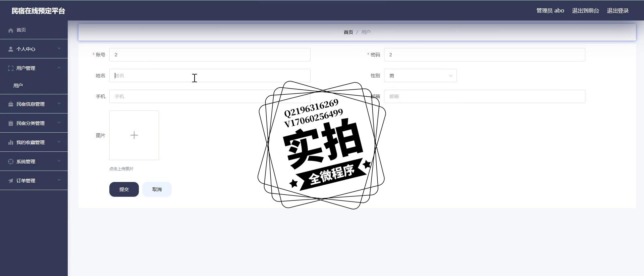Open the 系统管理 menu item
This screenshot has height=276, width=644.
point(34,162)
